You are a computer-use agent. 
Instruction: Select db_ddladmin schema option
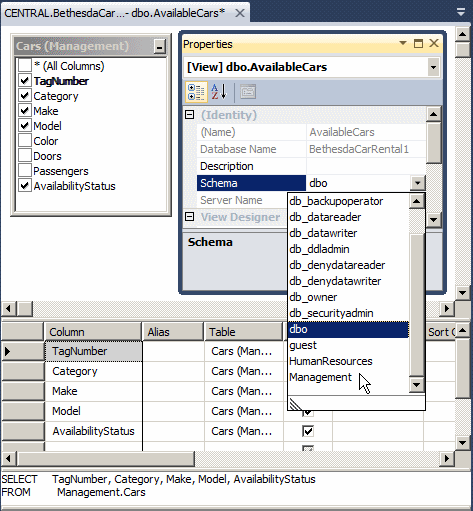coord(348,249)
